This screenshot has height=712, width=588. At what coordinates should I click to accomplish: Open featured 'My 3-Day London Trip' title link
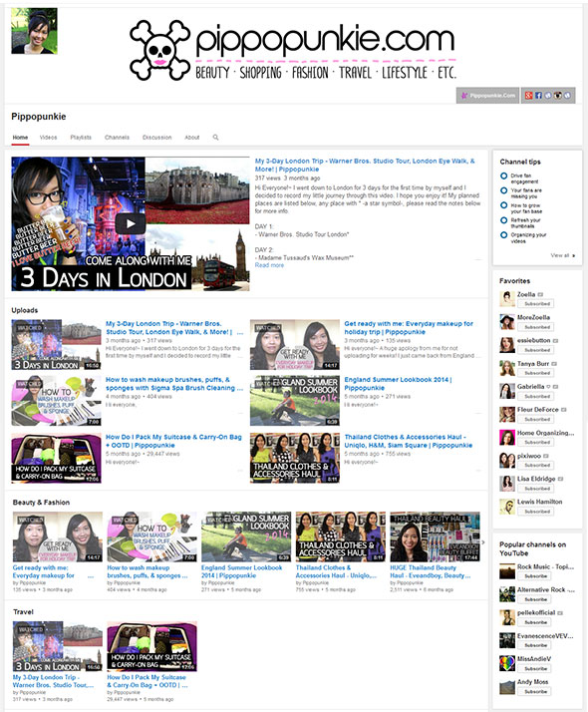365,165
